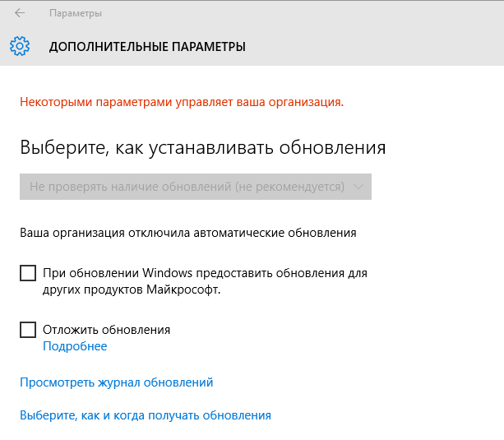Click "Выберите, как и когда получать обновления"
Screen dimensions: 504x440
145,415
